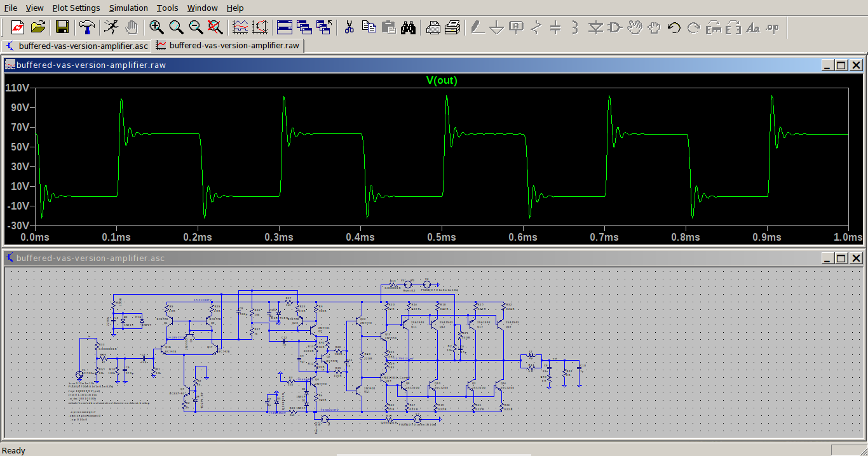868x456 pixels.
Task: Open the File menu
Action: [x=11, y=8]
